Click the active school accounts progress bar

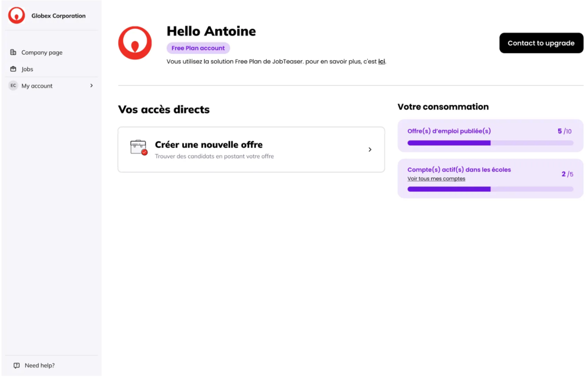[490, 189]
